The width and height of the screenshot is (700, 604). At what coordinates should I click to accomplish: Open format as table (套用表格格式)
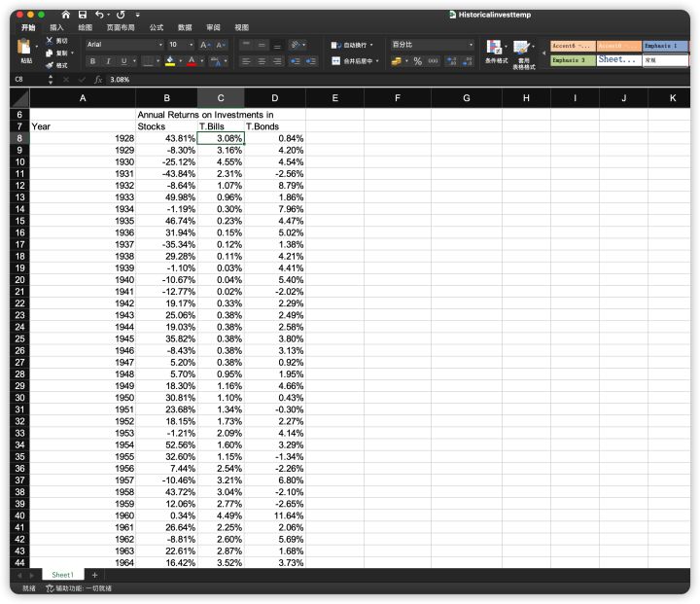[x=523, y=54]
